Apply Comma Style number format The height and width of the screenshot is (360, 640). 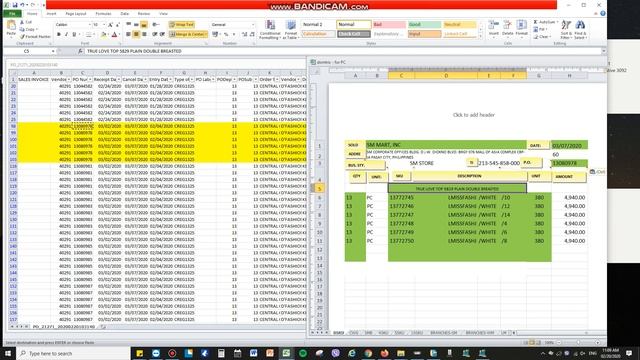tap(234, 34)
